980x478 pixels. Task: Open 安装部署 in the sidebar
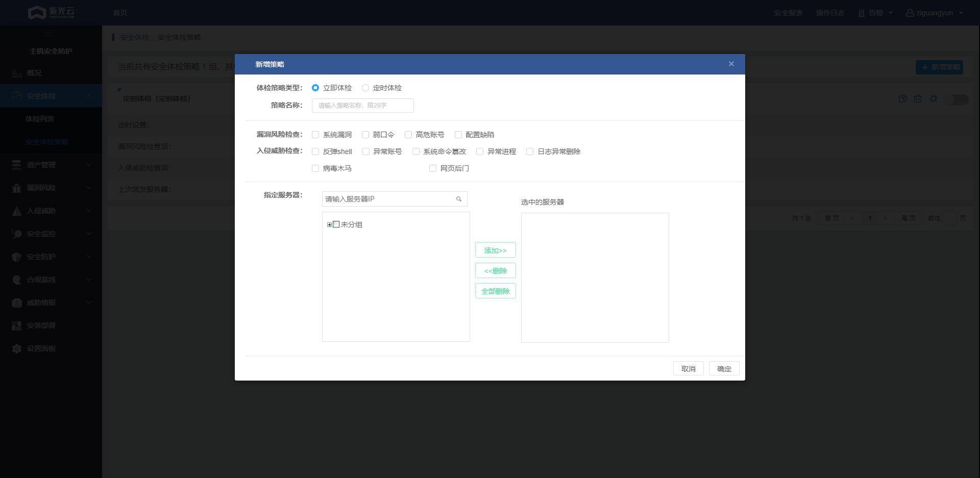[x=51, y=325]
